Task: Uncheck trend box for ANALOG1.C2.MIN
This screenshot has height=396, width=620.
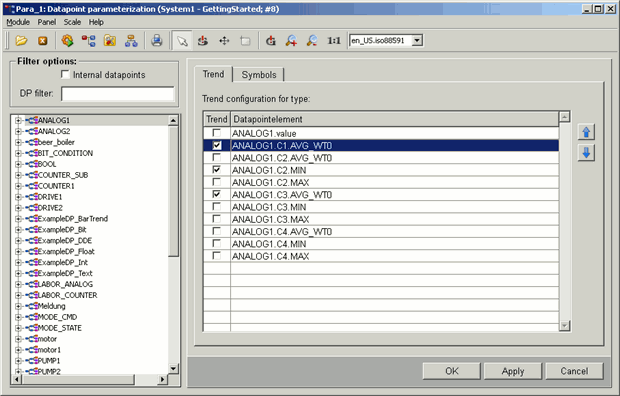Action: (x=217, y=170)
